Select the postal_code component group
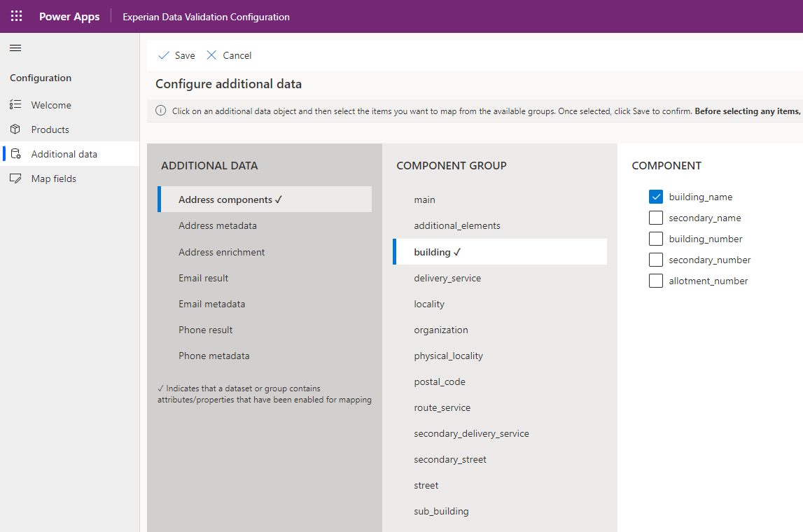 (440, 381)
